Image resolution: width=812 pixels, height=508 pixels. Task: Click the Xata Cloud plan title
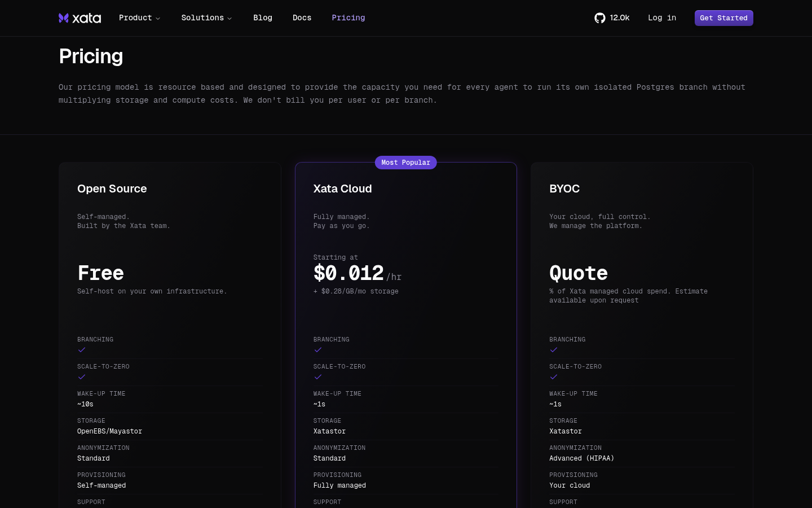(x=343, y=189)
